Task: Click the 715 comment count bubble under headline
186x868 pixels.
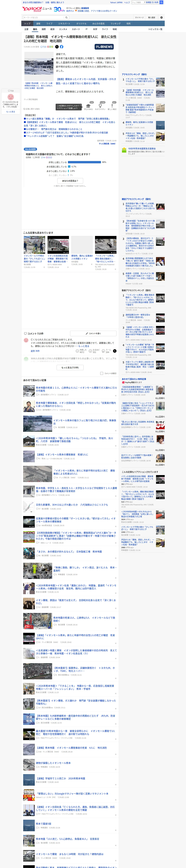Action: click(x=44, y=47)
